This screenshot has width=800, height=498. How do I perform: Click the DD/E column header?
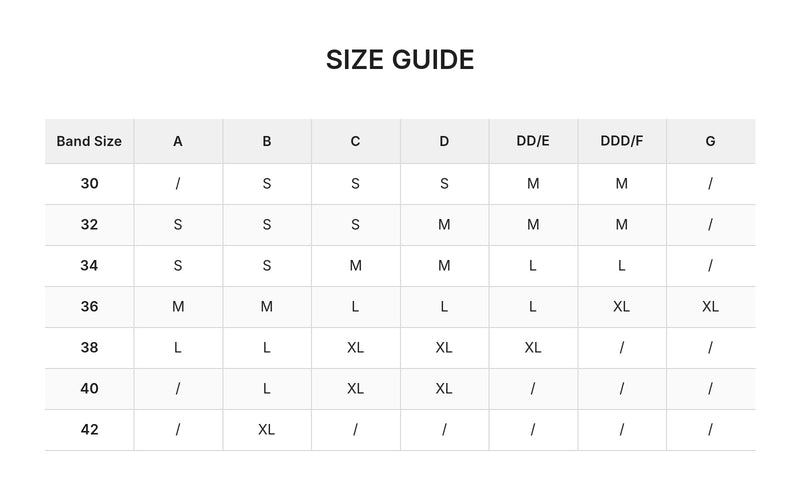pos(533,141)
